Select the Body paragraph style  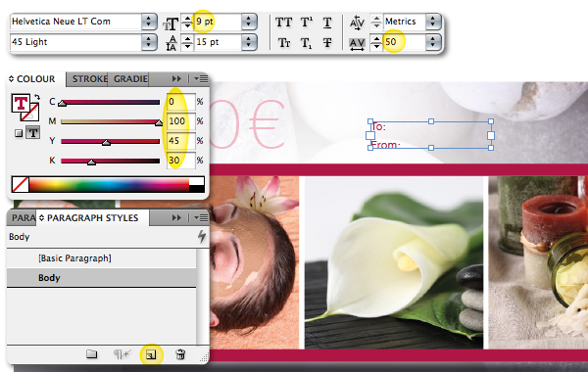(x=102, y=278)
